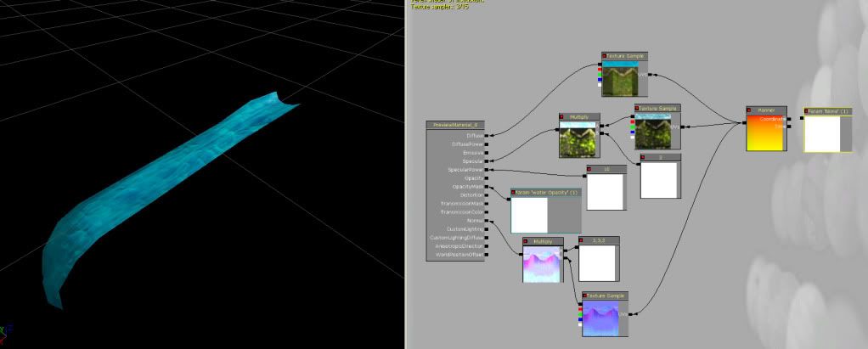Toggle red preview box on 'Water Opacity' param node
This screenshot has height=349, width=868.
[513, 193]
